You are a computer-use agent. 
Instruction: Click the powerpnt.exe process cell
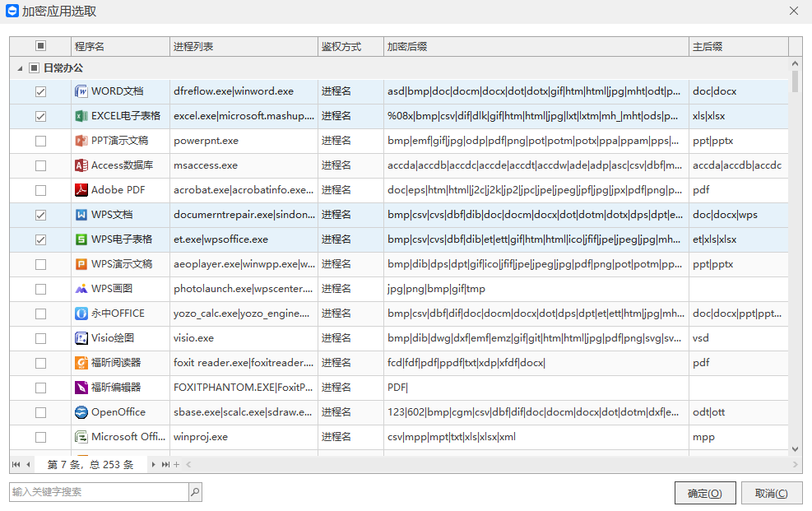(244, 141)
